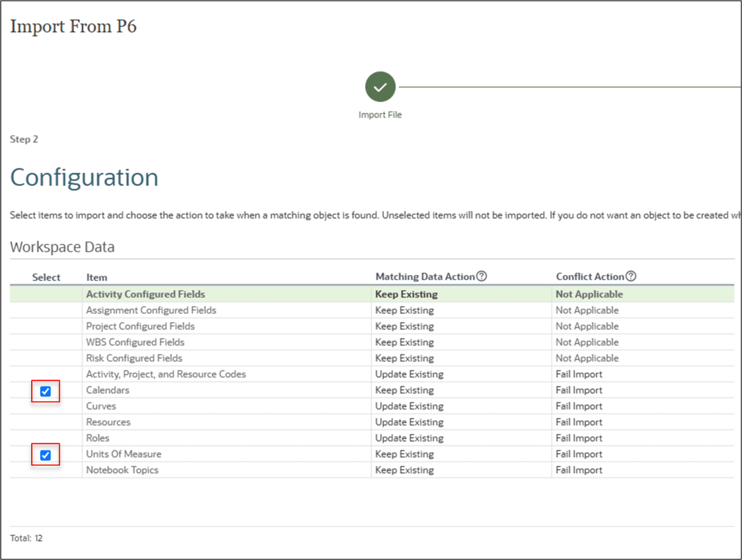742x560 pixels.
Task: Select the WBS Configured Fields item
Action: 135,342
